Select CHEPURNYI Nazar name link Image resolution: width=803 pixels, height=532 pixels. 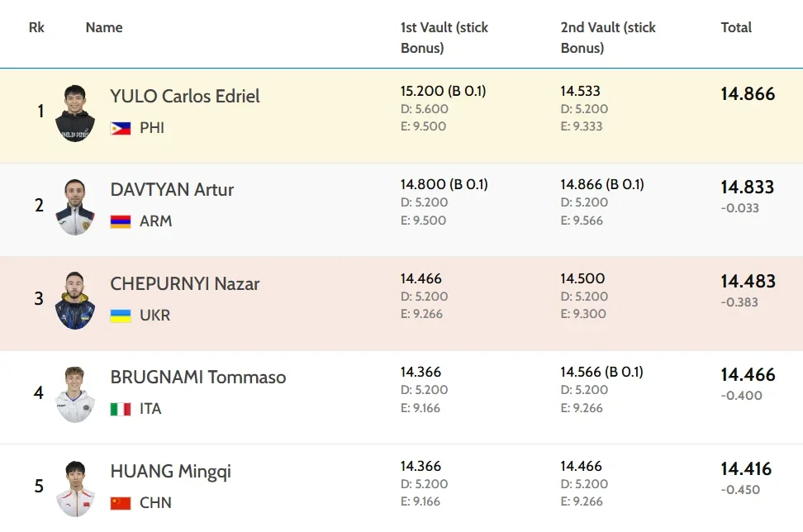[x=185, y=283]
